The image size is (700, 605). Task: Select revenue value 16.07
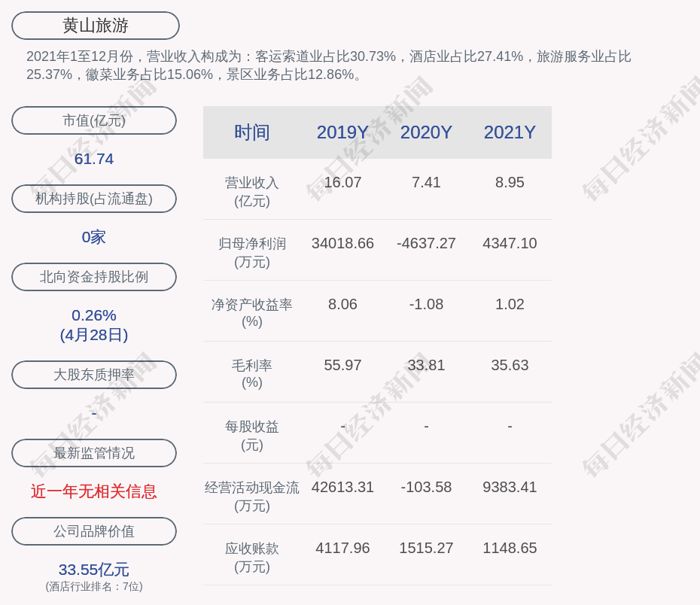point(342,183)
